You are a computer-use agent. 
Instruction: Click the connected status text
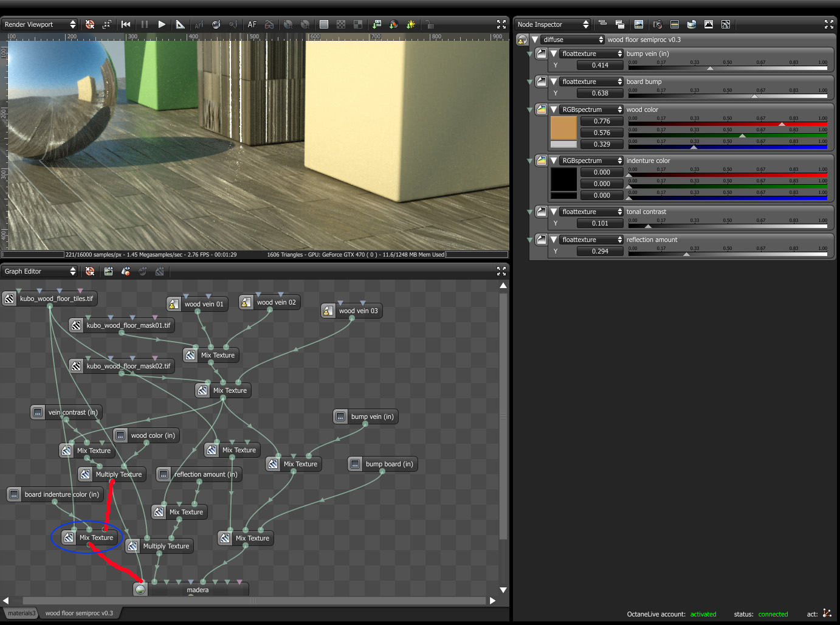pyautogui.click(x=773, y=614)
